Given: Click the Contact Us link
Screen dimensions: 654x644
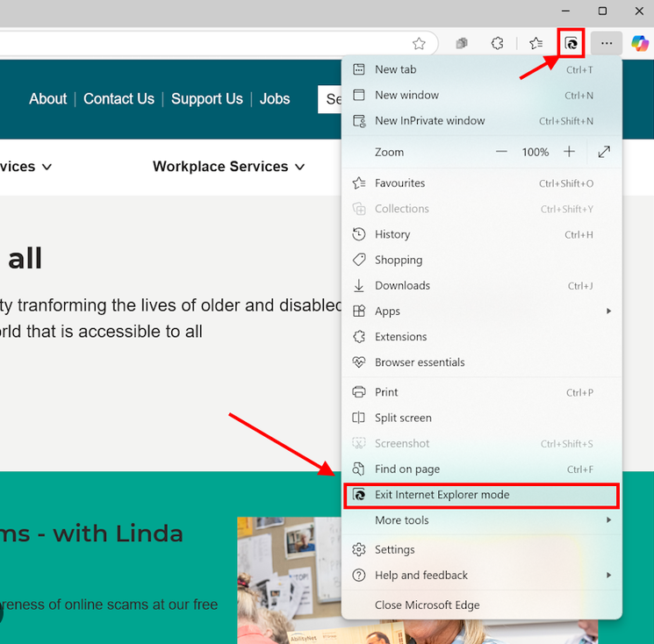Looking at the screenshot, I should 119,99.
